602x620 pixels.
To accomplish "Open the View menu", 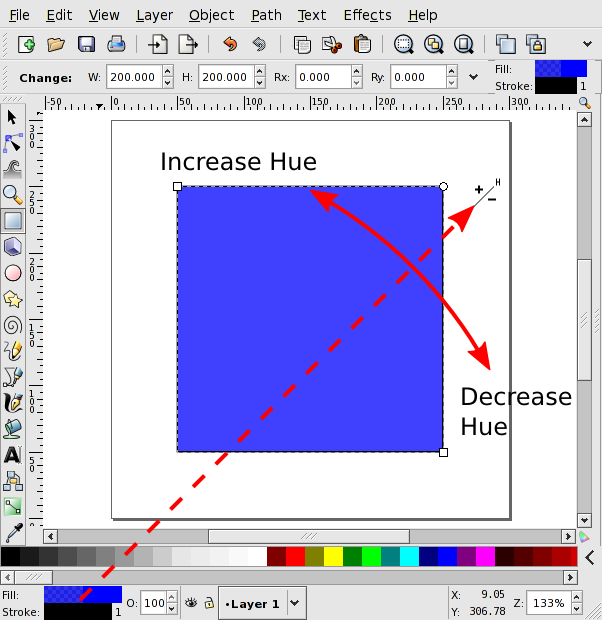I will (x=104, y=15).
